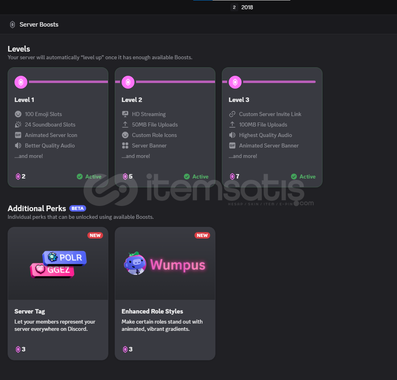This screenshot has width=397, height=380.
Task: Click the 100 Emoji Slots text
Action: click(x=43, y=114)
